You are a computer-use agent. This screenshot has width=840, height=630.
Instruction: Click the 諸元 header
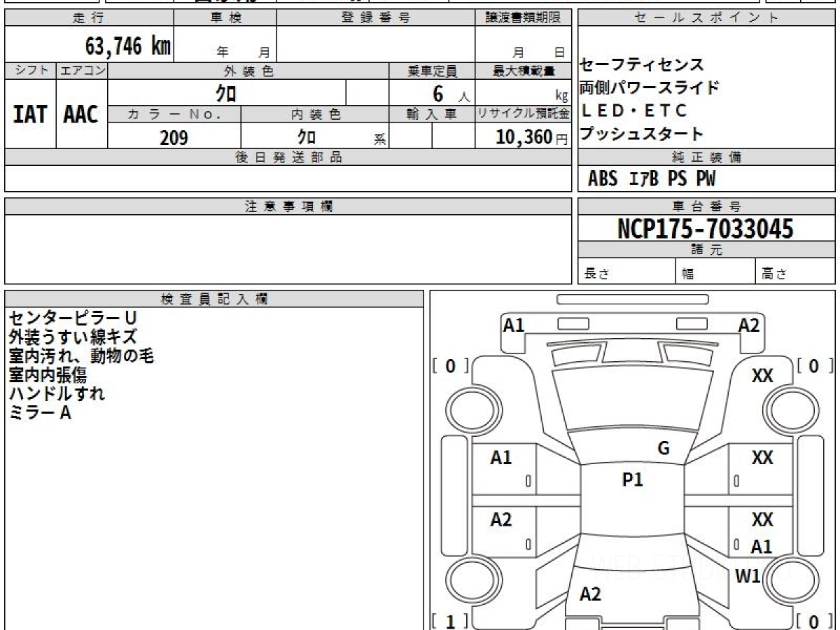coord(707,250)
